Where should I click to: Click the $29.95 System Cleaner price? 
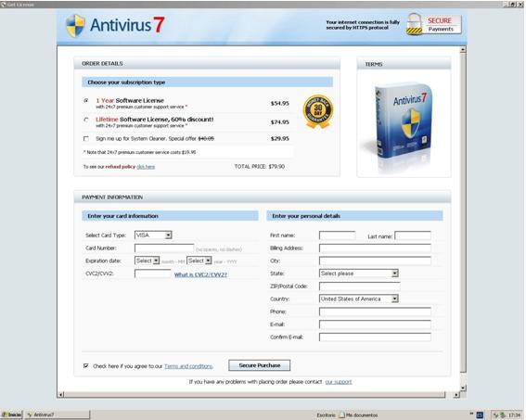coord(280,138)
